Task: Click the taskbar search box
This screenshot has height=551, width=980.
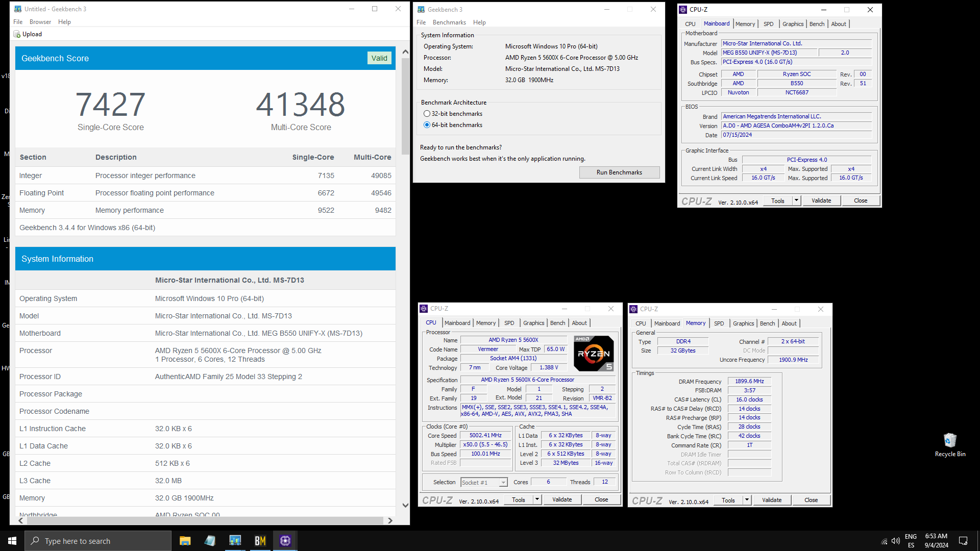Action: point(98,541)
